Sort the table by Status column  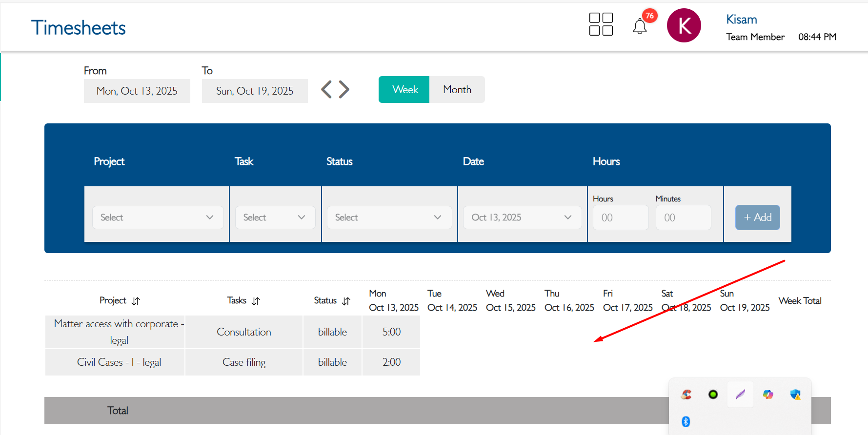346,301
